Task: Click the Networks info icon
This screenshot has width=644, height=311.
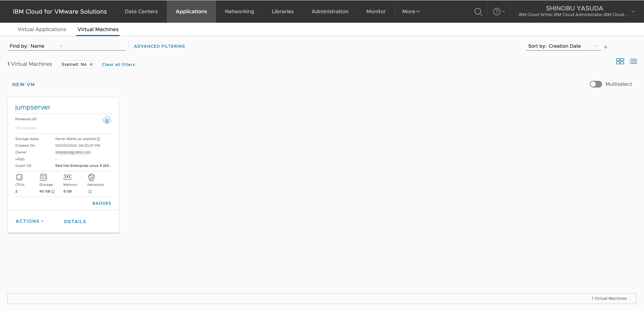Action: point(90,192)
